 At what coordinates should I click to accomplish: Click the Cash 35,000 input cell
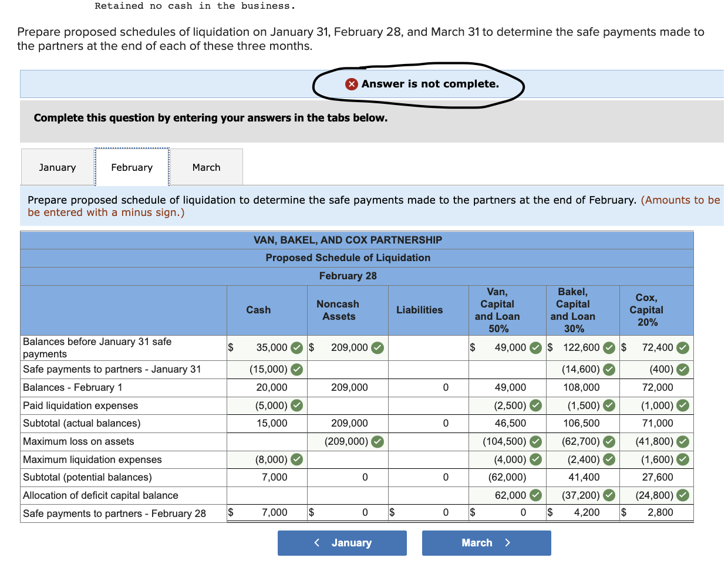tap(267, 347)
